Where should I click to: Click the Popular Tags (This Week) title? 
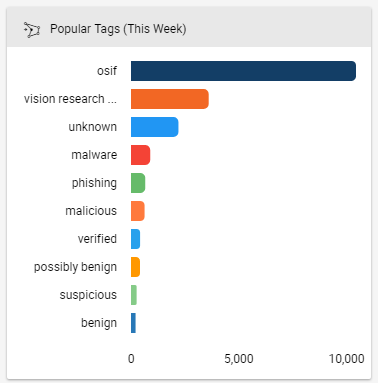[118, 29]
